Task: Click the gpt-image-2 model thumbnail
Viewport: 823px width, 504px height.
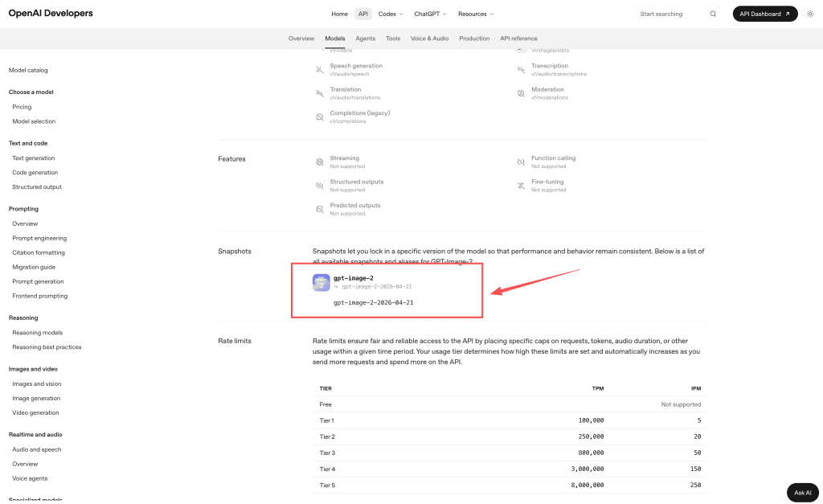Action: click(321, 282)
